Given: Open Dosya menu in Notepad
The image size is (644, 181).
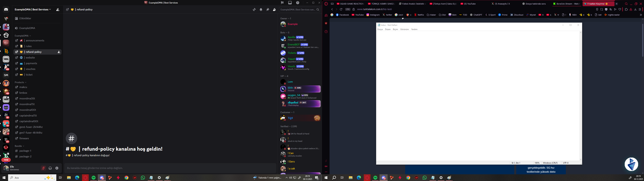Looking at the screenshot, I should click(x=380, y=29).
